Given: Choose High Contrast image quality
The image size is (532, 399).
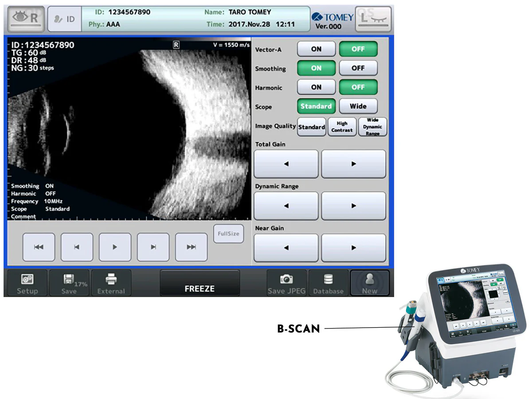Looking at the screenshot, I should (342, 127).
